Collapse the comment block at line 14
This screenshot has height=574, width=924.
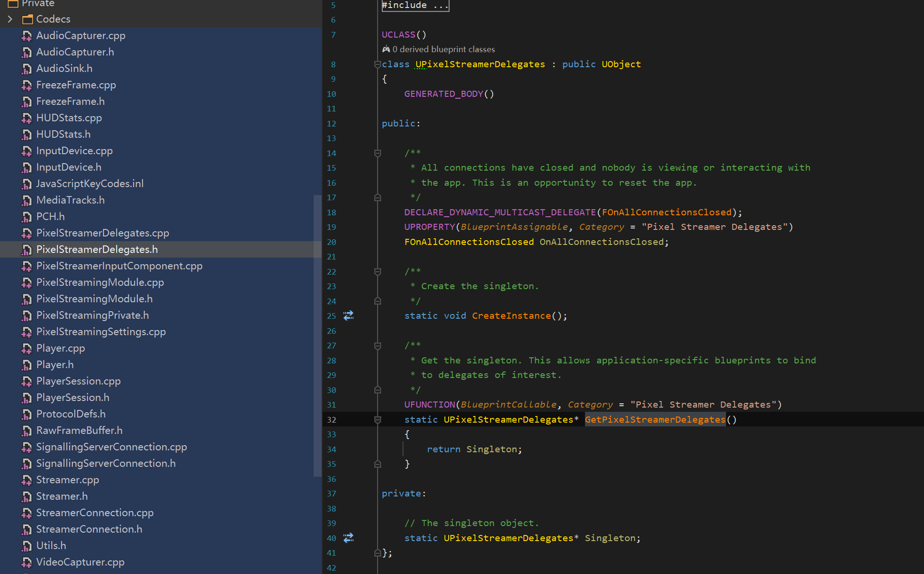pyautogui.click(x=377, y=153)
